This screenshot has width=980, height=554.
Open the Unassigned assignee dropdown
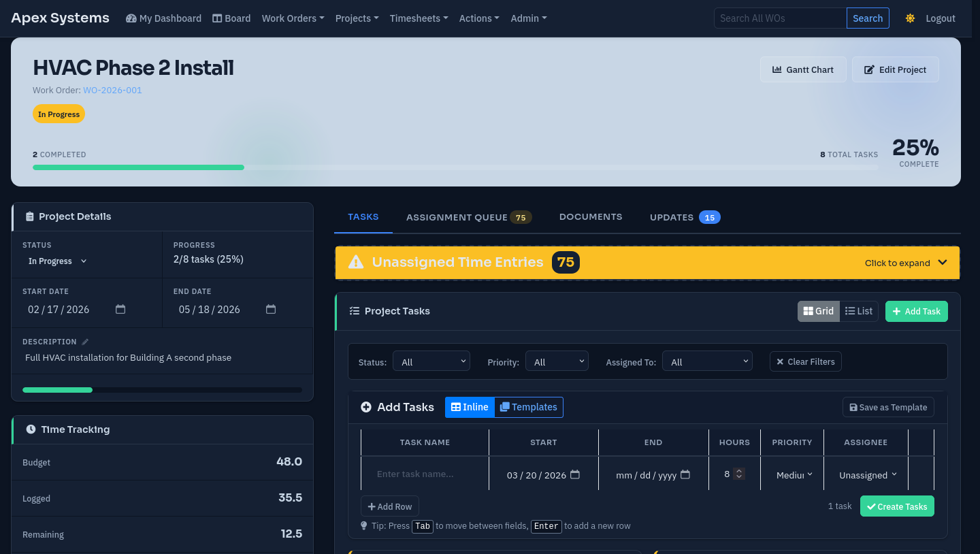(867, 474)
